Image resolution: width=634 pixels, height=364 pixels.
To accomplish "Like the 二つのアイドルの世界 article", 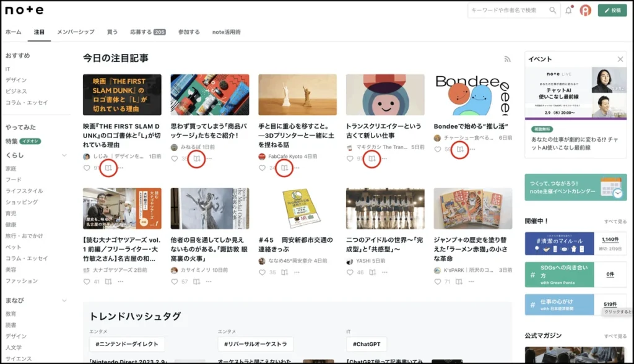I will (x=350, y=272).
